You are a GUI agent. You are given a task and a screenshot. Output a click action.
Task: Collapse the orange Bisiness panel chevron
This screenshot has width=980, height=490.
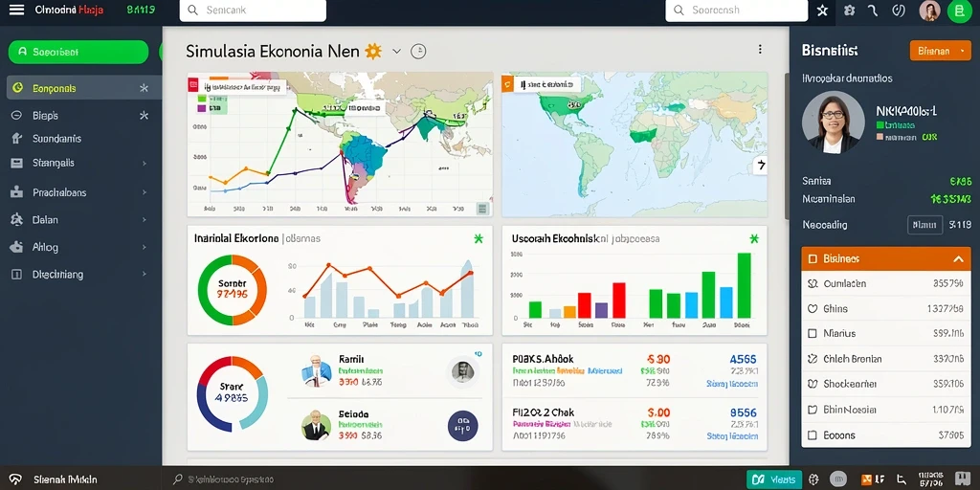click(958, 258)
